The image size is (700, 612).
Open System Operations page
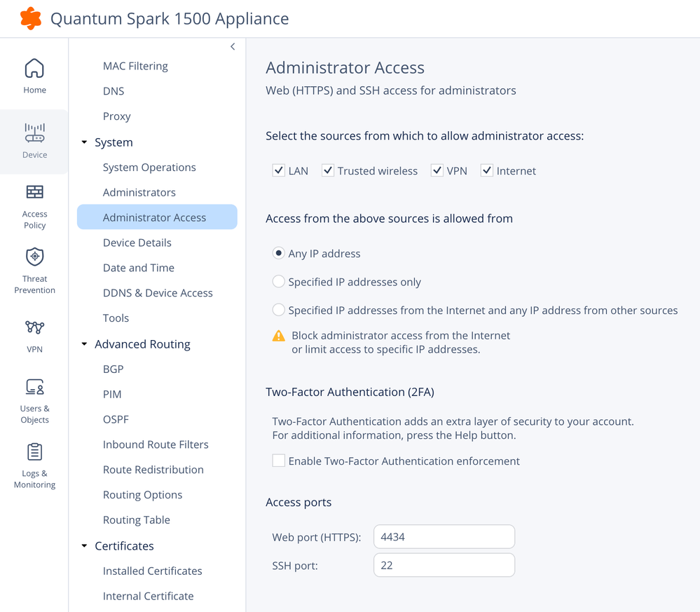[149, 168]
